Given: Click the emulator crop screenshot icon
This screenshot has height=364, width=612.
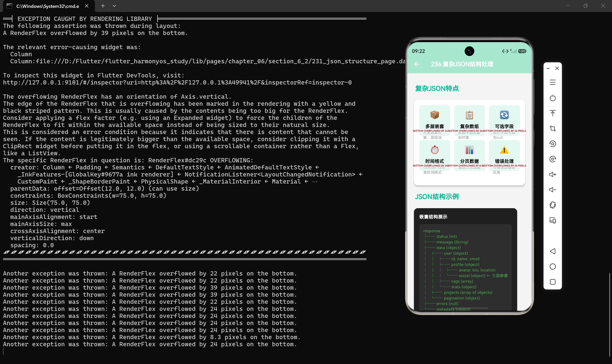Looking at the screenshot, I should pos(553,128).
